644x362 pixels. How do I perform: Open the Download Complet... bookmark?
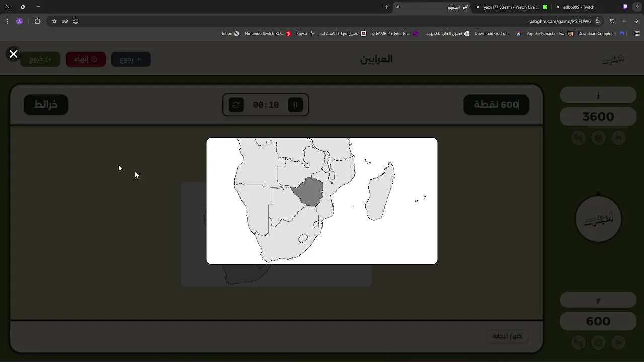(x=601, y=34)
